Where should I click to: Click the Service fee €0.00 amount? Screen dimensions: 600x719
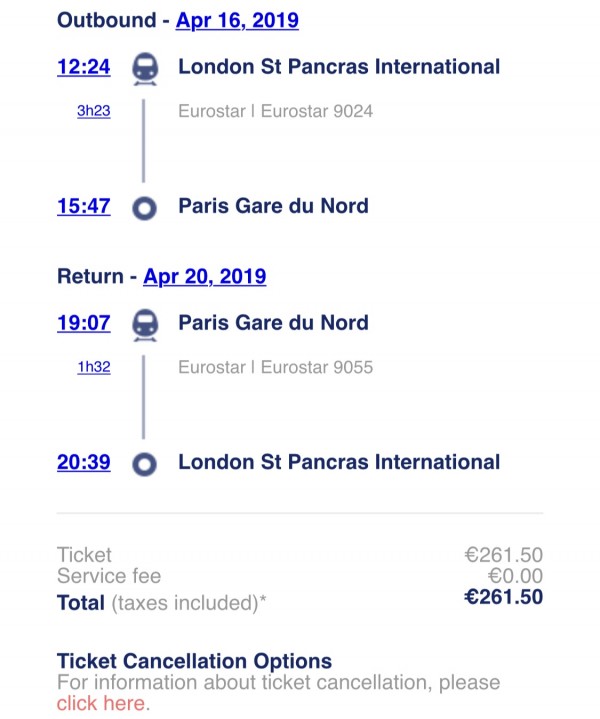point(515,576)
